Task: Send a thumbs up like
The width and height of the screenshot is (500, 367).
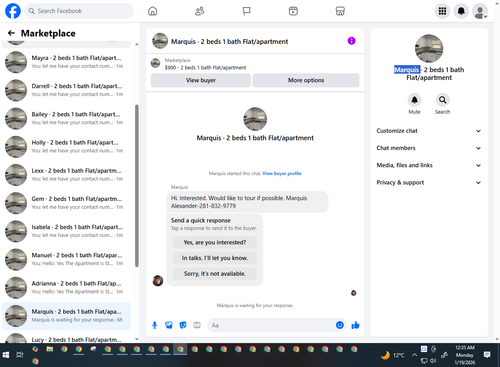Action: 355,325
